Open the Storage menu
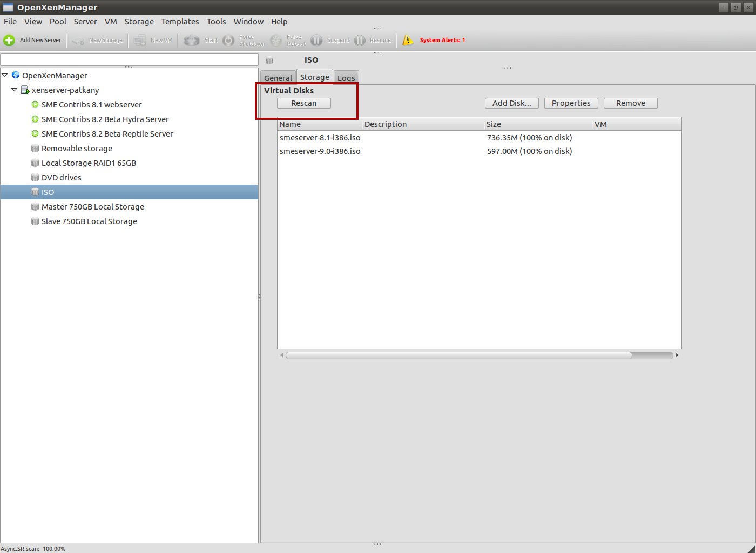Screen dimensions: 756x553 [x=139, y=22]
